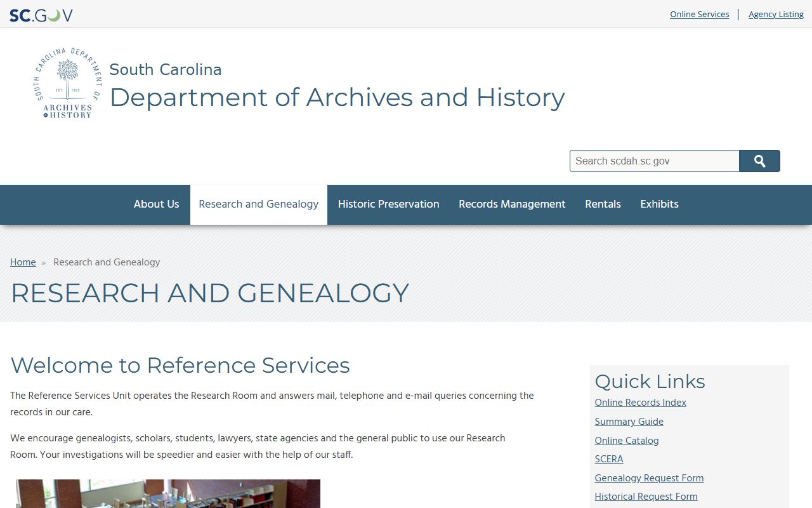Open the Exhibits menu
Viewport: 812px width, 508px height.
pyautogui.click(x=660, y=204)
